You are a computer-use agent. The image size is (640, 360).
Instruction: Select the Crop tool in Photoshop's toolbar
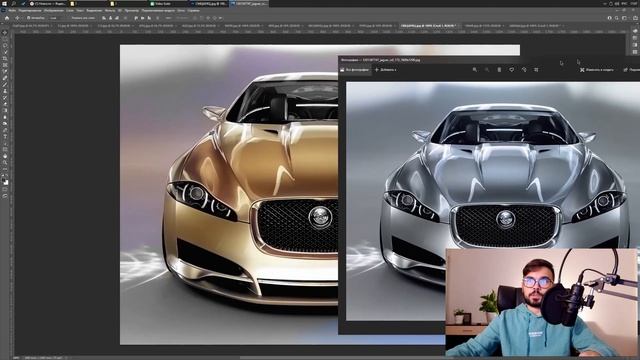(x=5, y=59)
